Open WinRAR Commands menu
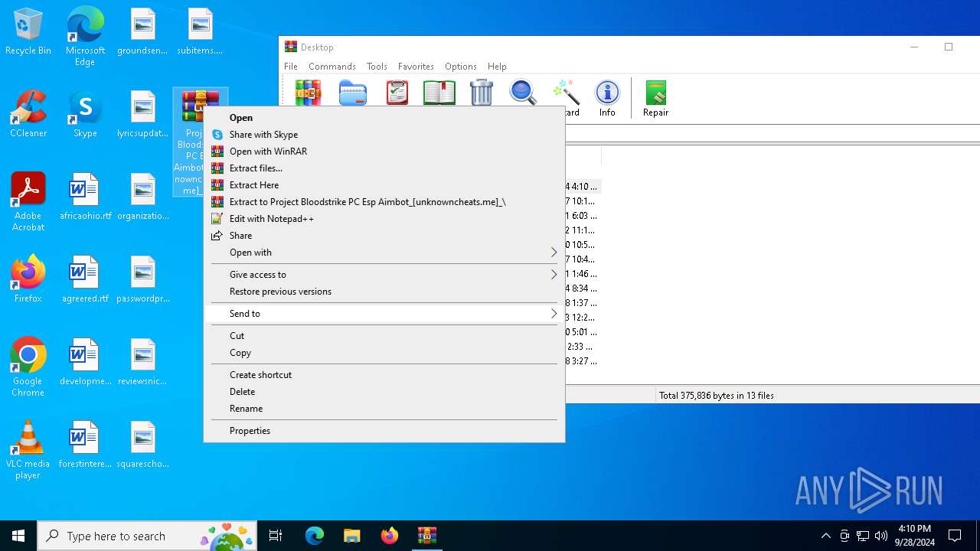 pyautogui.click(x=332, y=67)
